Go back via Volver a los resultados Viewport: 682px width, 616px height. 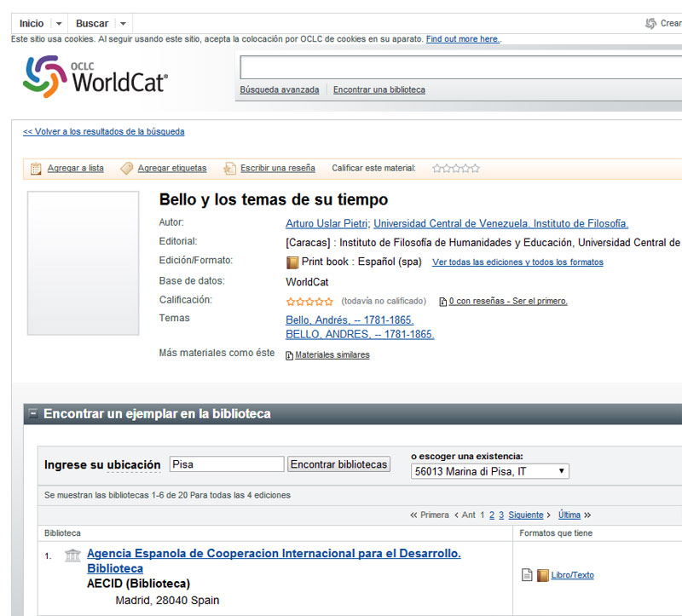tap(103, 131)
